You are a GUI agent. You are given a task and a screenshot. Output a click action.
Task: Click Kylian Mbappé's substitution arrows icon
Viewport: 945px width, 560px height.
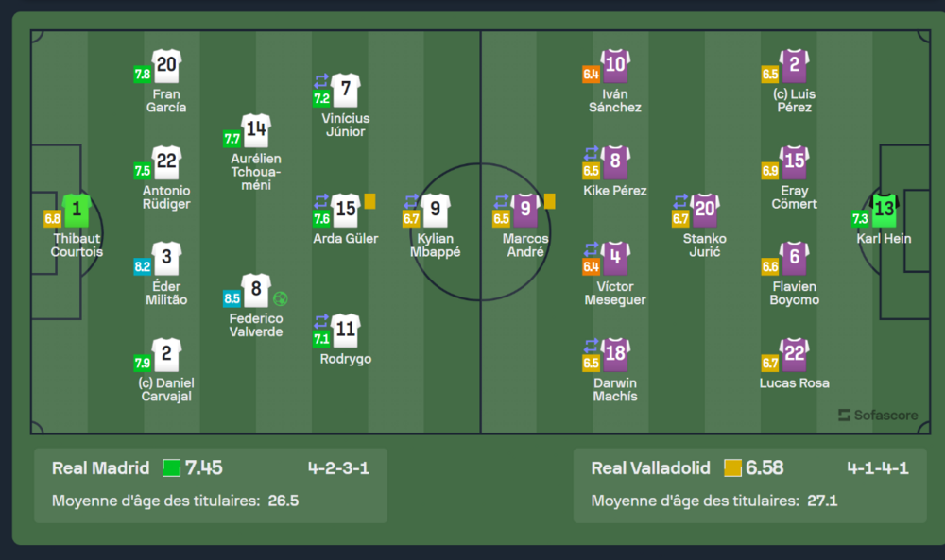(411, 200)
